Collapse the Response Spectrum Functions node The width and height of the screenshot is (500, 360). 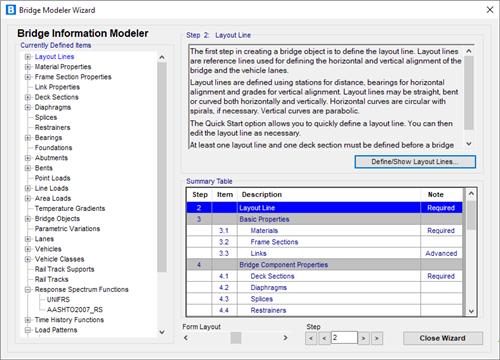tap(28, 290)
